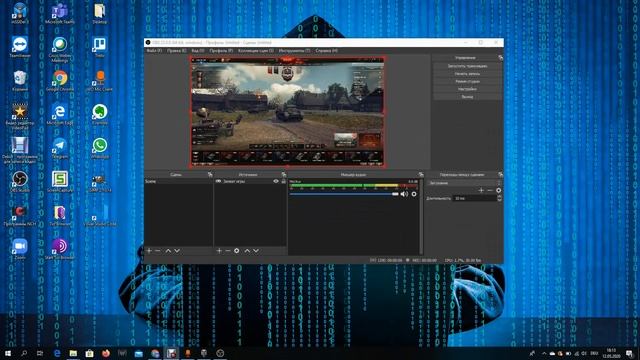Open the Help menu in OBS

coord(327,51)
